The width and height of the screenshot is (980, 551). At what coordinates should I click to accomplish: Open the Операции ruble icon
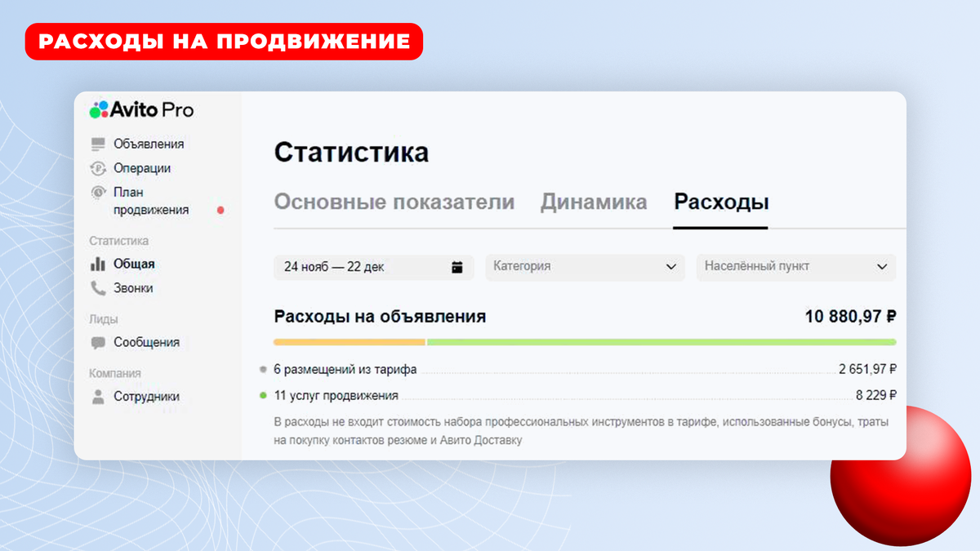coord(98,168)
